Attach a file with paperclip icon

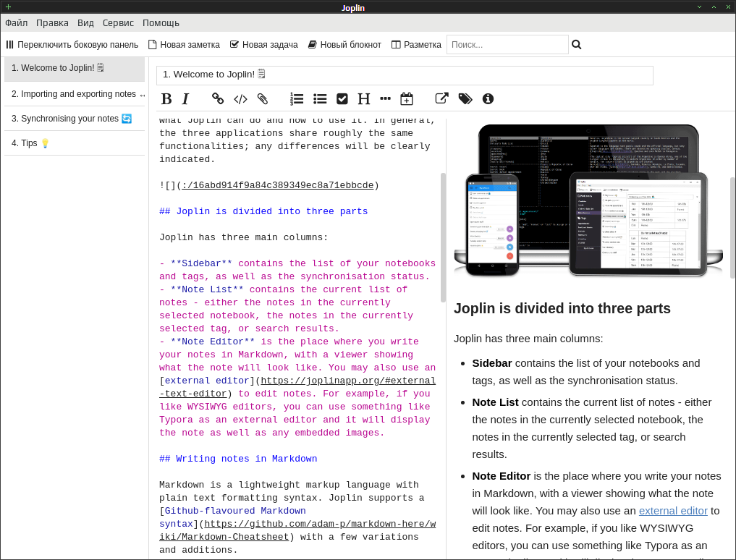[x=263, y=98]
